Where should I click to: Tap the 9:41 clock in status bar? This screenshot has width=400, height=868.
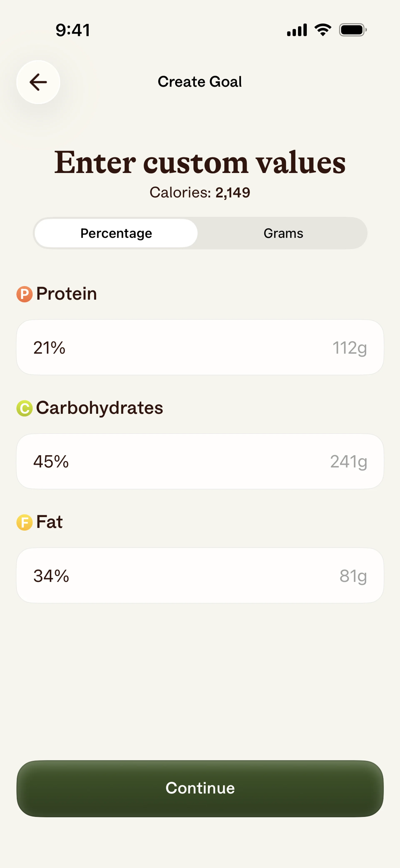coord(73,30)
